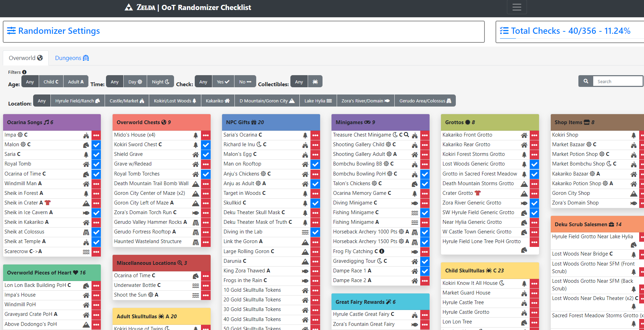Screen dimensions: 644x330
Task: Collapse the Ocarina Songs category header
Action: 52,122
